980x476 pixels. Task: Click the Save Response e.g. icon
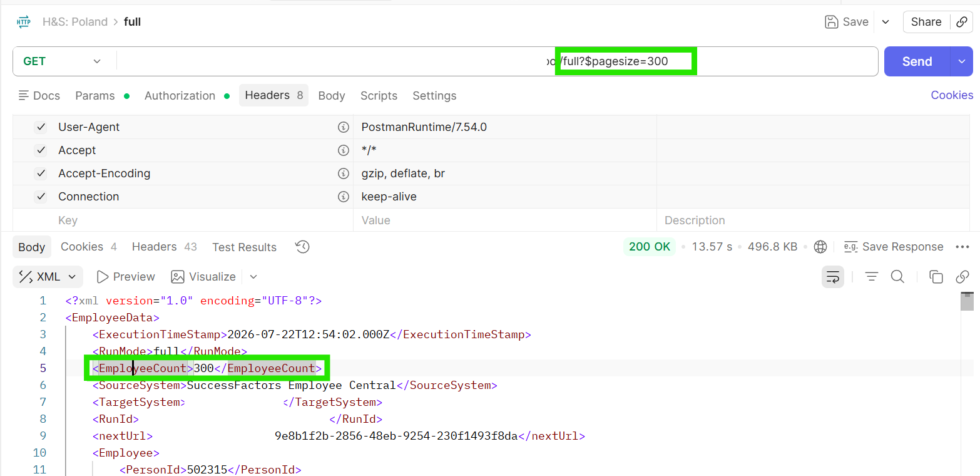850,247
